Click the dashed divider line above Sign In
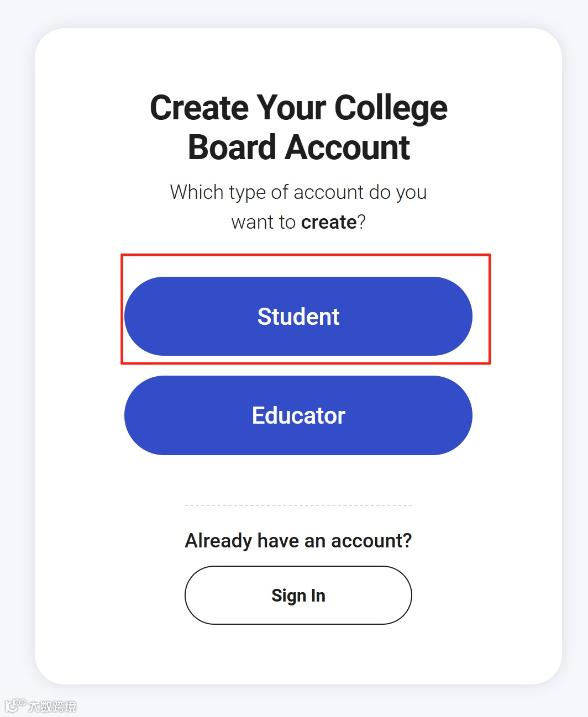 tap(298, 505)
